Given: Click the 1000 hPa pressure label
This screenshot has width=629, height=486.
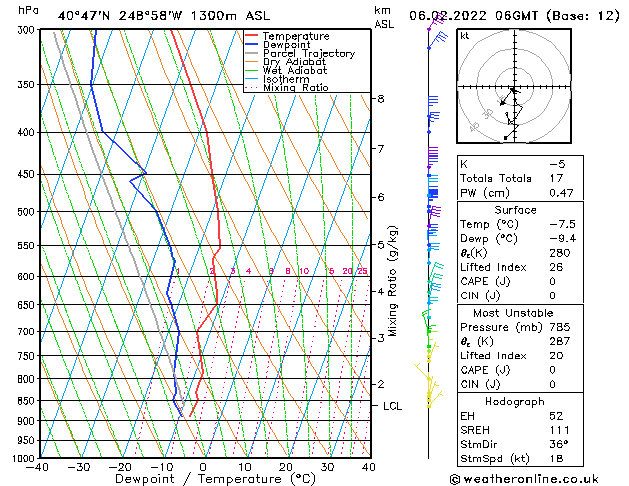Looking at the screenshot, I should coord(26,458).
